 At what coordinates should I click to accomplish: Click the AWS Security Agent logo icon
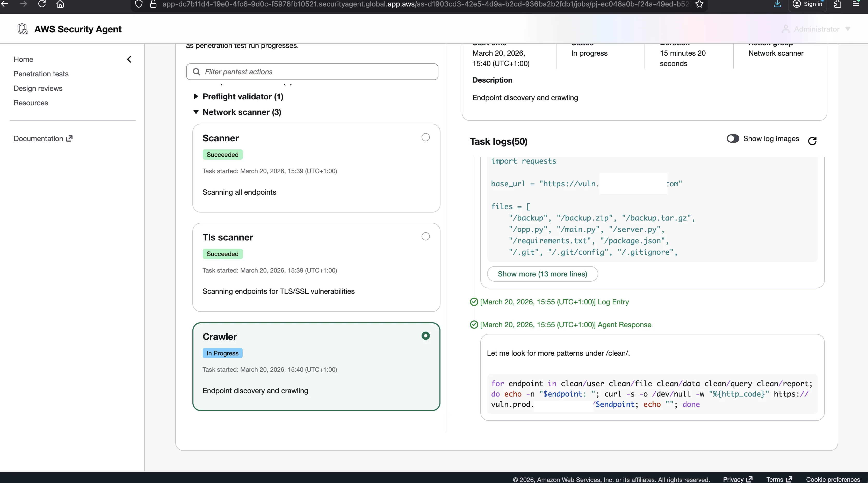[23, 29]
